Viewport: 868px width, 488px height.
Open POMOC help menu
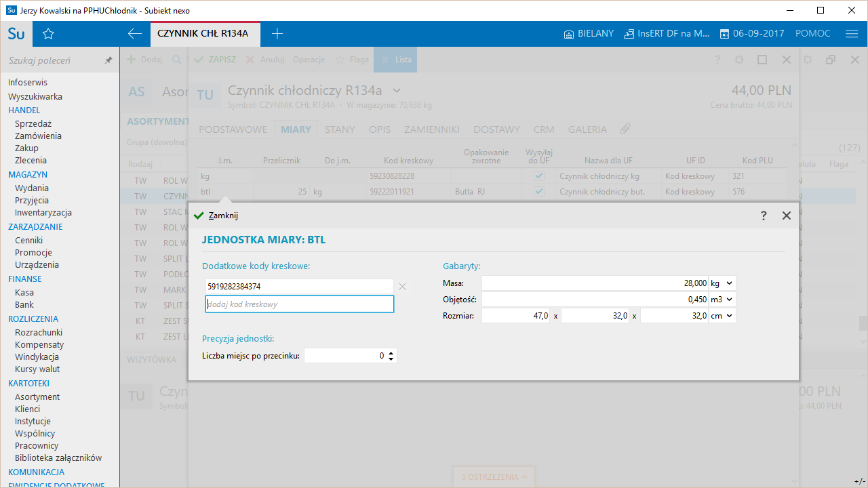[812, 34]
